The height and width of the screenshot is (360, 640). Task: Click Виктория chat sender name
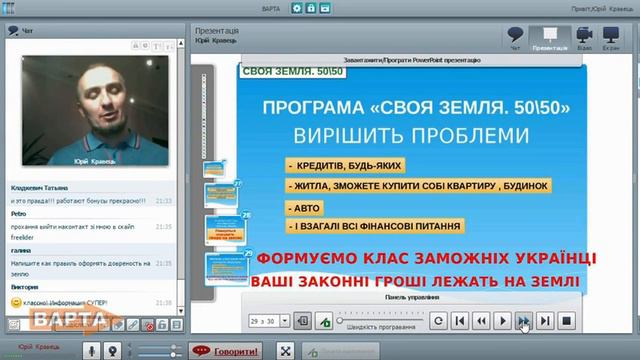coord(24,287)
